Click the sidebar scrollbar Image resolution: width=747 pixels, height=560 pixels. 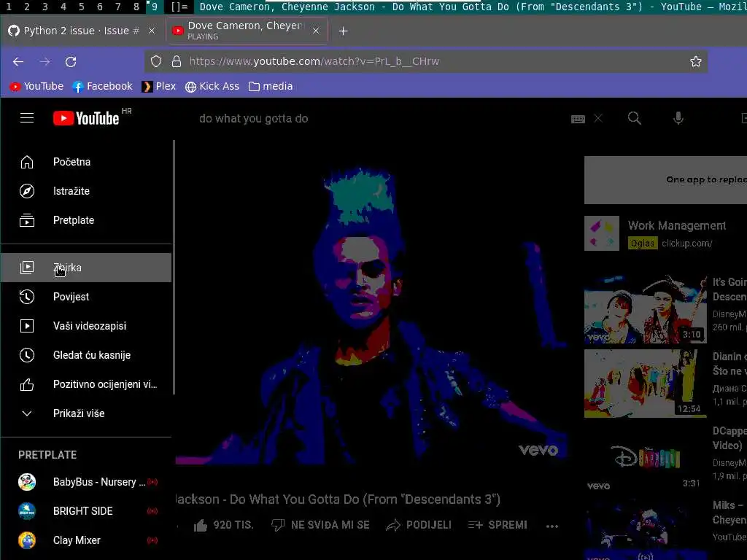tap(174, 267)
